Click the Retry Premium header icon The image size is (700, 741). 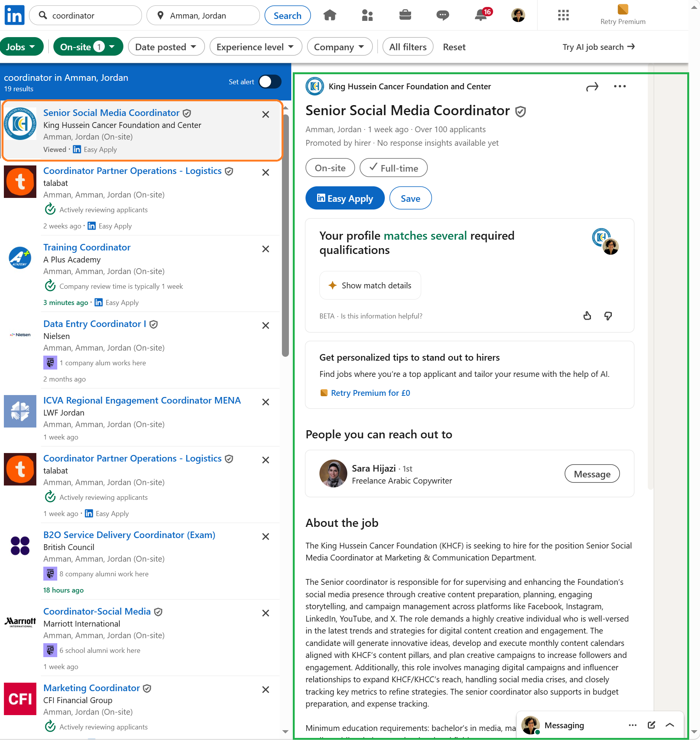[x=623, y=9]
